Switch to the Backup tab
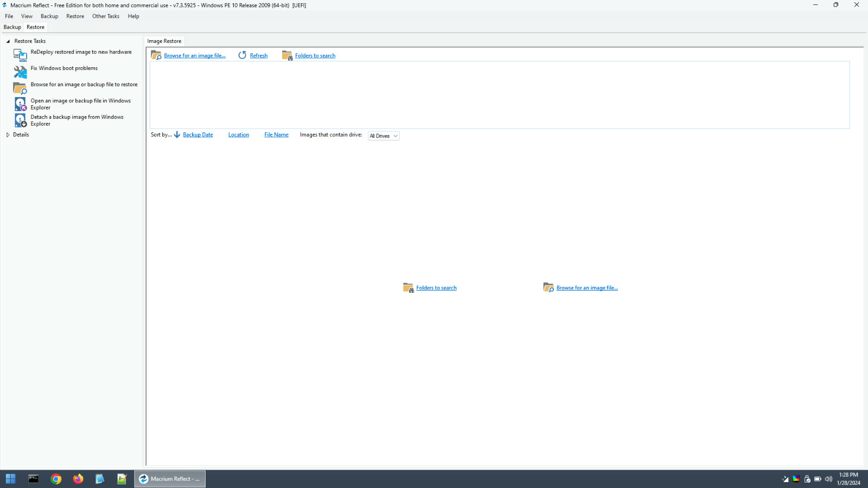 (x=12, y=27)
